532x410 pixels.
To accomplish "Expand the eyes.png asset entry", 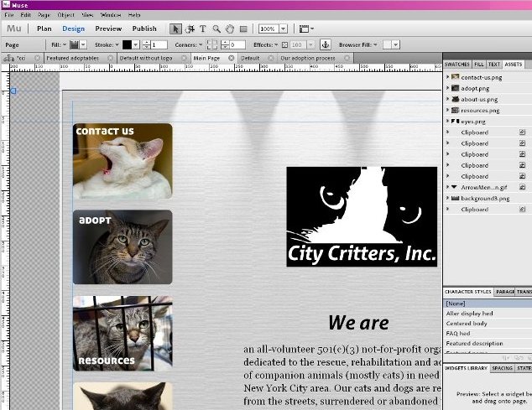I will pos(447,121).
